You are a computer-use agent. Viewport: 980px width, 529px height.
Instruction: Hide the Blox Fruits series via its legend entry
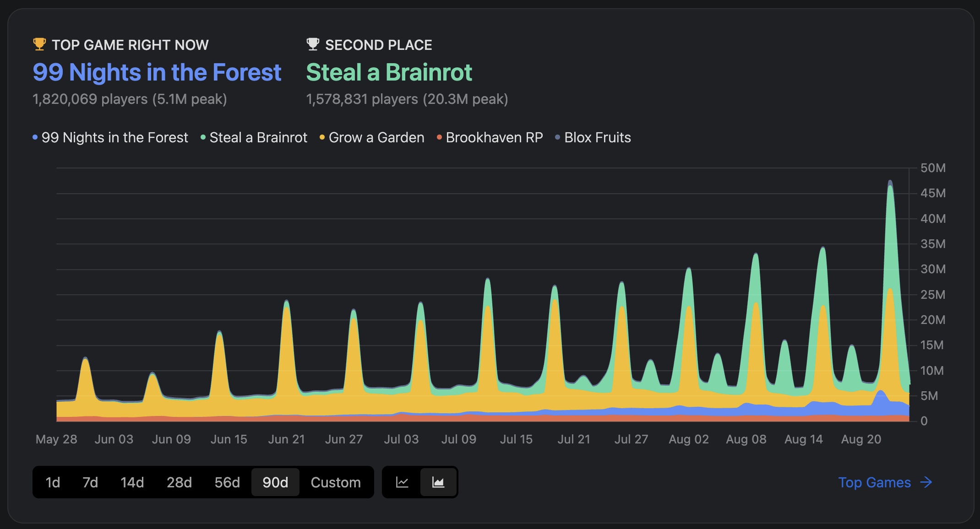[x=597, y=137]
